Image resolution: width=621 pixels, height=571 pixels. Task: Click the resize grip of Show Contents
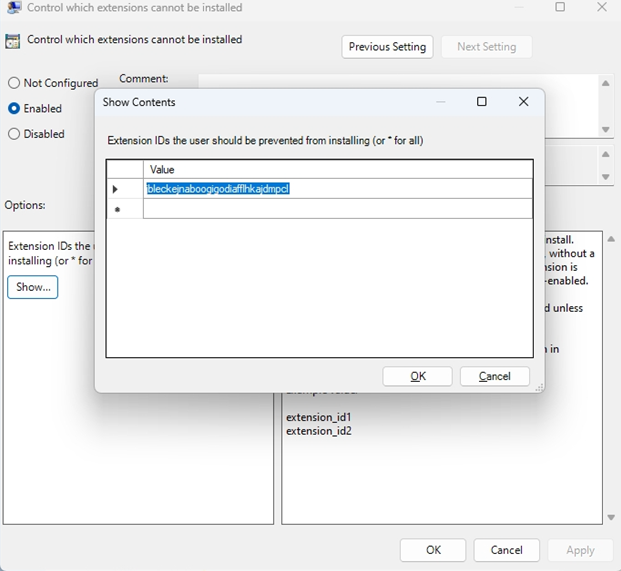539,388
